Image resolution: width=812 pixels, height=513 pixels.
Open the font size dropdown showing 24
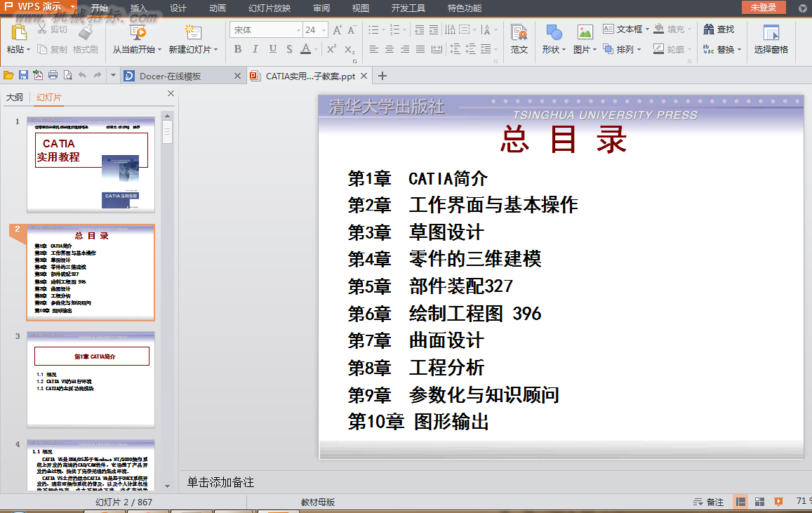click(324, 30)
